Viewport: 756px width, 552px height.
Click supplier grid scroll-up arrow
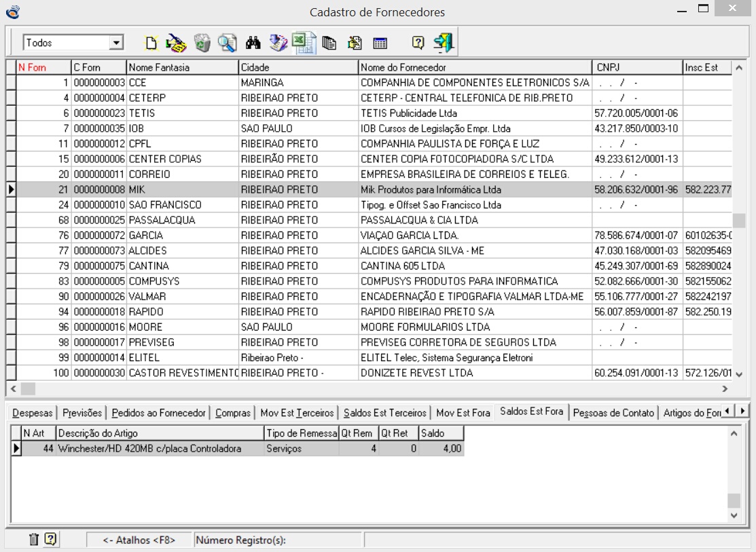pyautogui.click(x=738, y=68)
